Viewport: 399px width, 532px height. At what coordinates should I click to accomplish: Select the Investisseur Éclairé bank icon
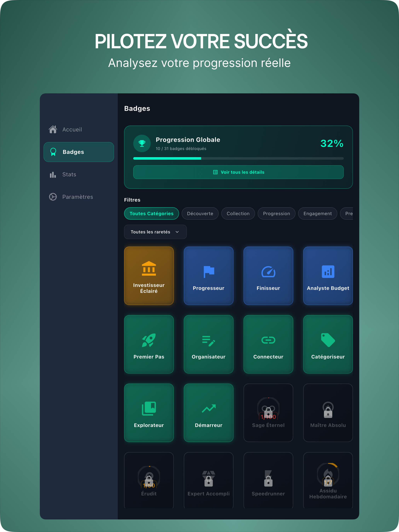pos(149,268)
